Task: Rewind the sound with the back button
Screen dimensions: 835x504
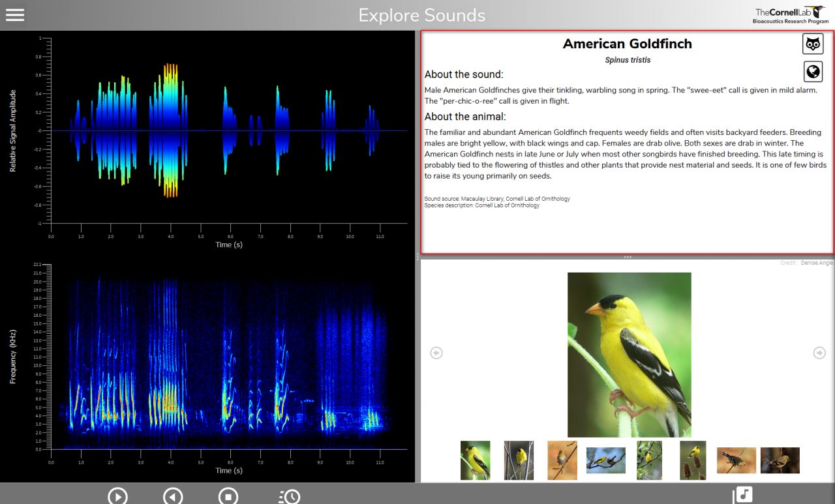Action: [173, 496]
